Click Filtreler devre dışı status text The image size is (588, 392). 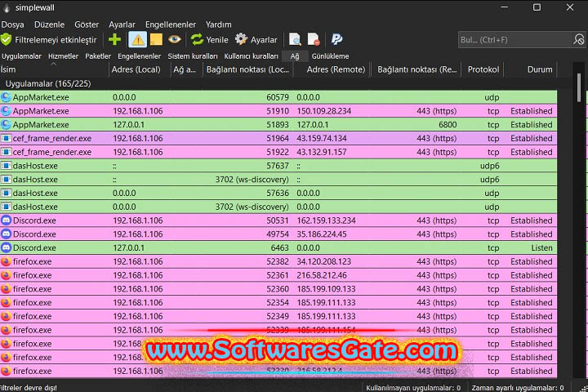[x=29, y=387]
